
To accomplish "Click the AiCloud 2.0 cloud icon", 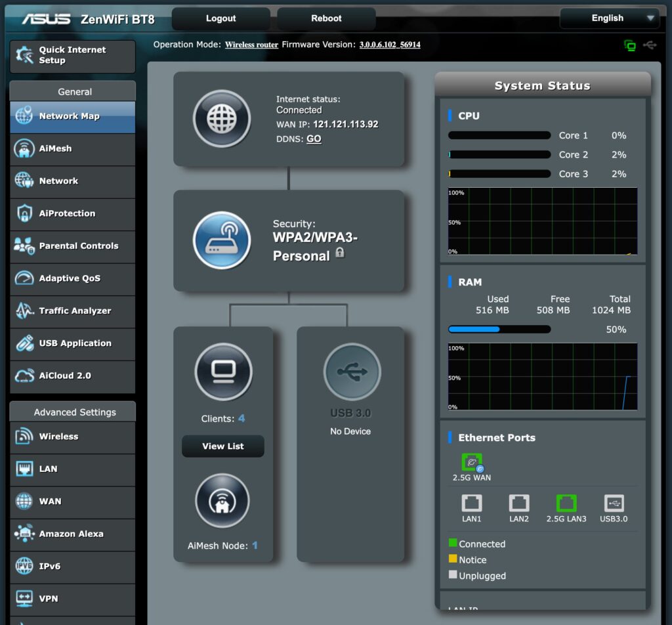I will click(x=24, y=376).
